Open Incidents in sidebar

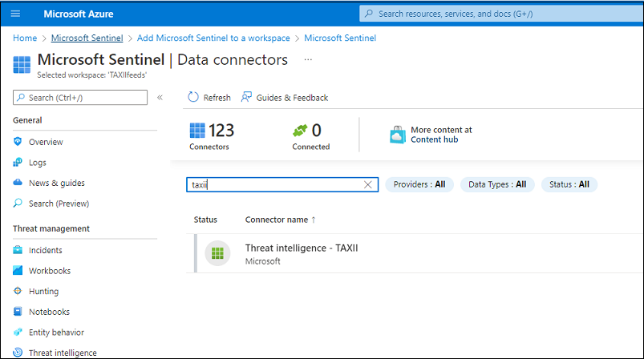[x=45, y=250]
